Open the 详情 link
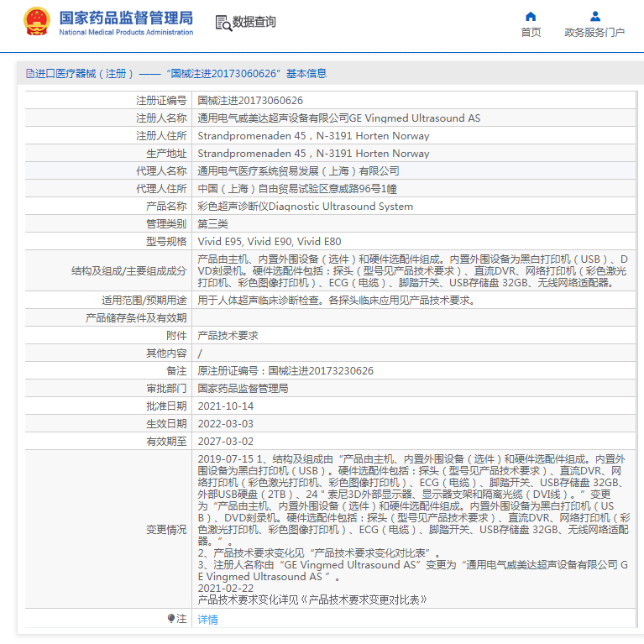This screenshot has height=644, width=644. (x=207, y=620)
